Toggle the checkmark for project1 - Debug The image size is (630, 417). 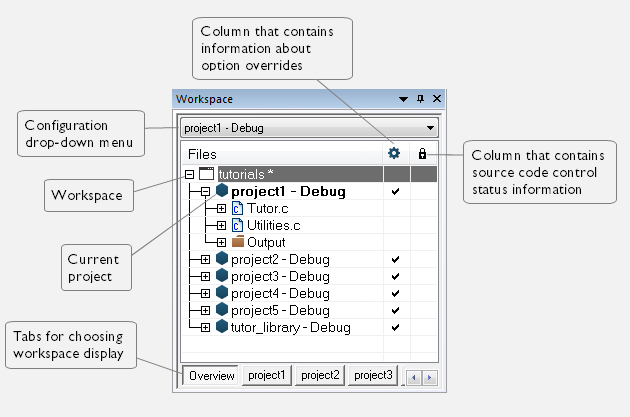pos(396,191)
